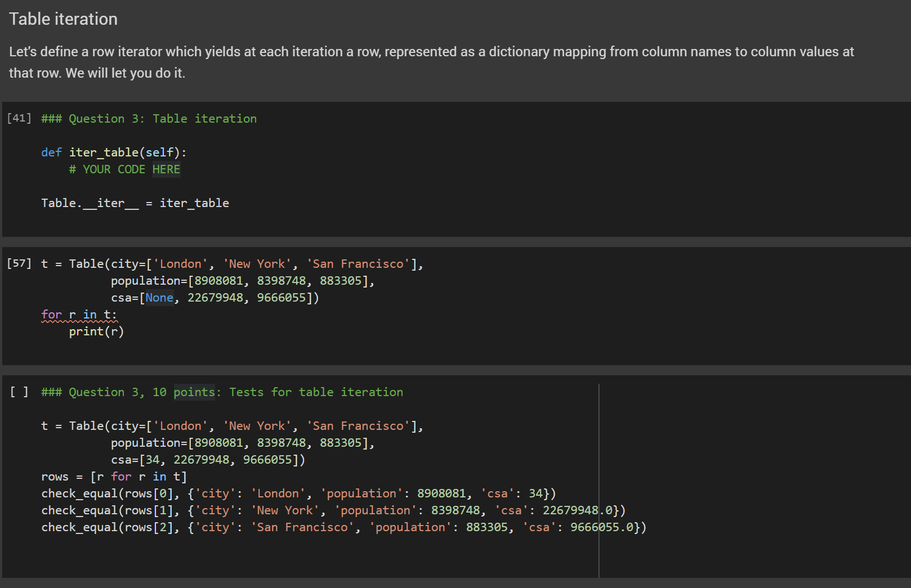
Task: Click the "# YOUR CODE HERE" comment line
Action: pos(124,169)
